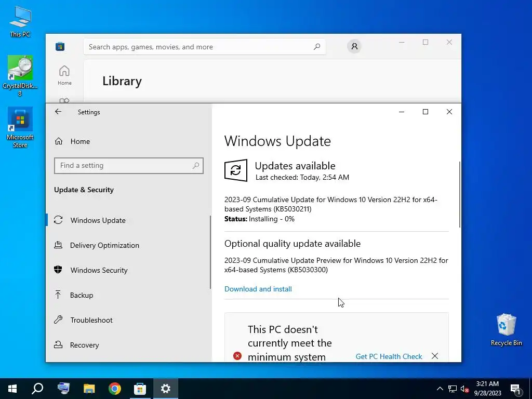Click search magnifier in Store search box
Image resolution: width=532 pixels, height=399 pixels.
click(x=316, y=46)
